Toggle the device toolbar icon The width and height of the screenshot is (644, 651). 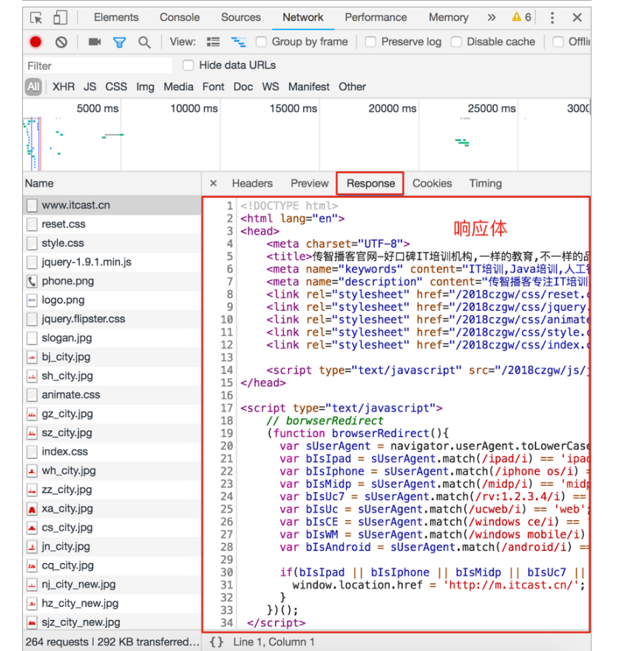tap(60, 18)
